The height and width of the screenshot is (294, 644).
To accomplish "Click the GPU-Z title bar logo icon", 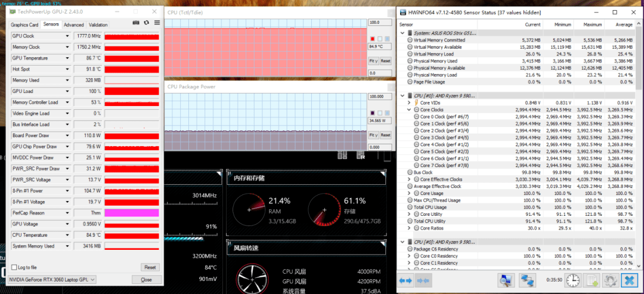I will (x=13, y=11).
